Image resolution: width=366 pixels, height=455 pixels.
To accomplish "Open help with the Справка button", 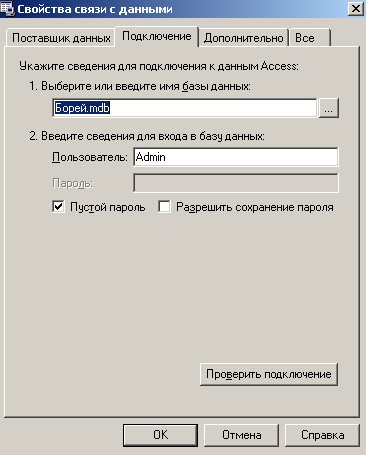I will [x=322, y=435].
